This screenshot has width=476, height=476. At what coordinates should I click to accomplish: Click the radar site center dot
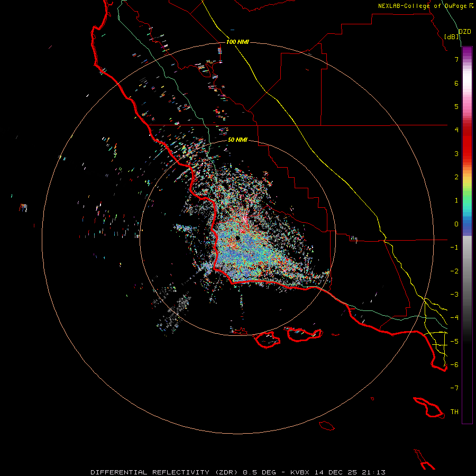(237, 239)
